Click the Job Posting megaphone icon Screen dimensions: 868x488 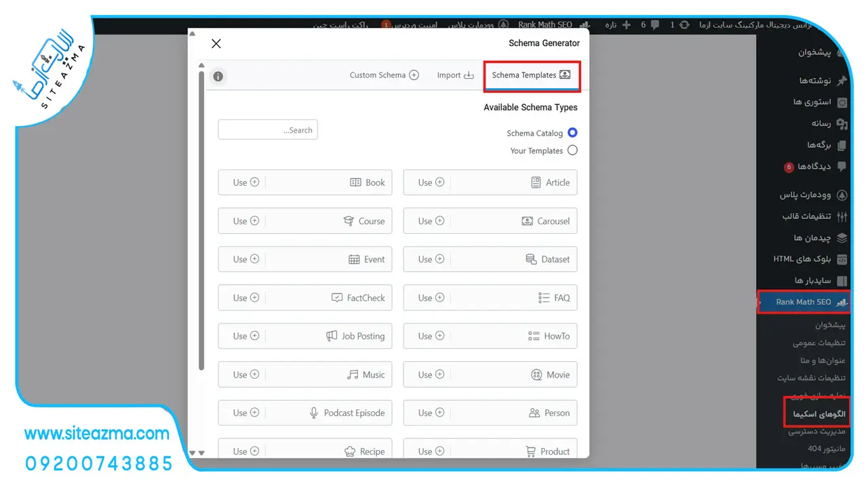332,335
